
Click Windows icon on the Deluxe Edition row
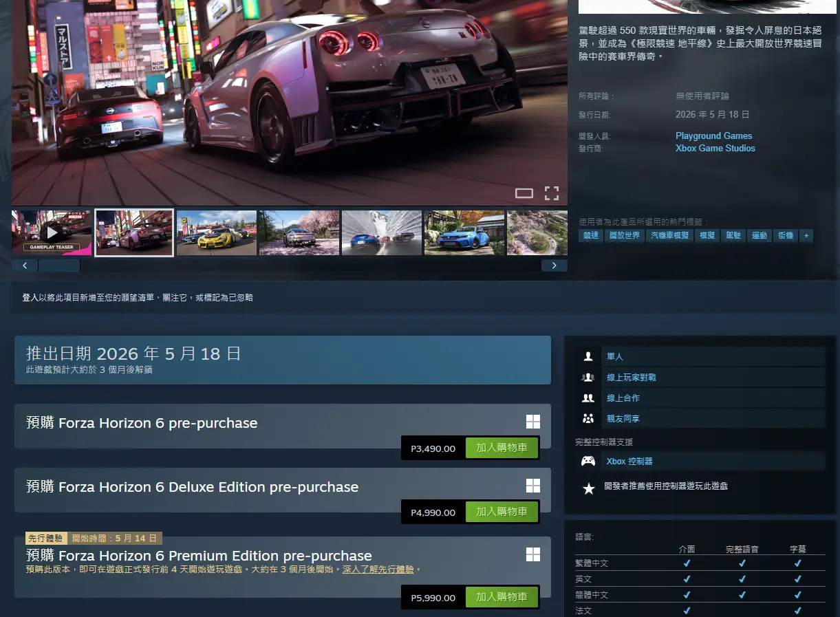click(x=533, y=486)
